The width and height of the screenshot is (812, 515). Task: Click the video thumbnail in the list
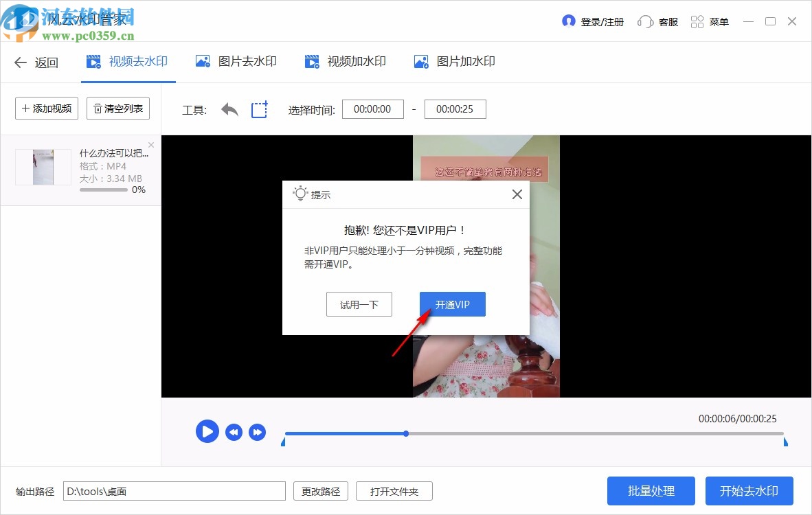point(43,167)
